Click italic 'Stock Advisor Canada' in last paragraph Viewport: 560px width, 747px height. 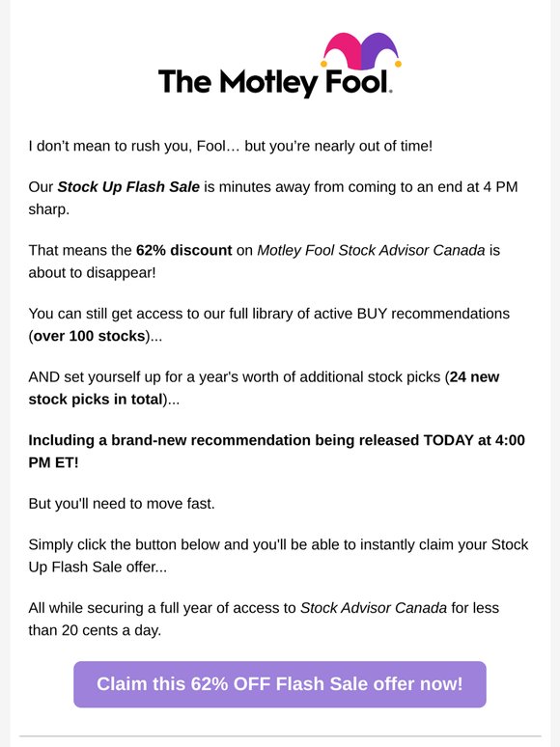(374, 608)
